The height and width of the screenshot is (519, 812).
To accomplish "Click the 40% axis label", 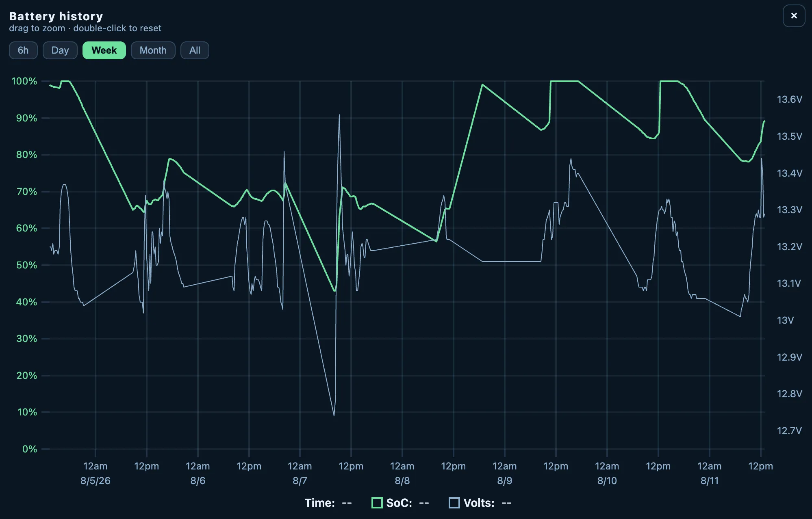I will point(27,302).
